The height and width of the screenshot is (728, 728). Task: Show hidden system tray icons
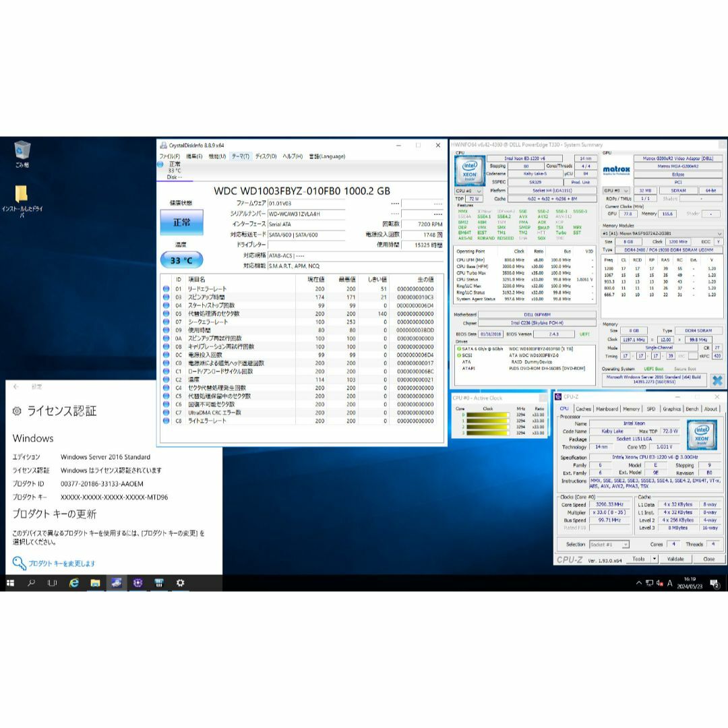pyautogui.click(x=639, y=583)
